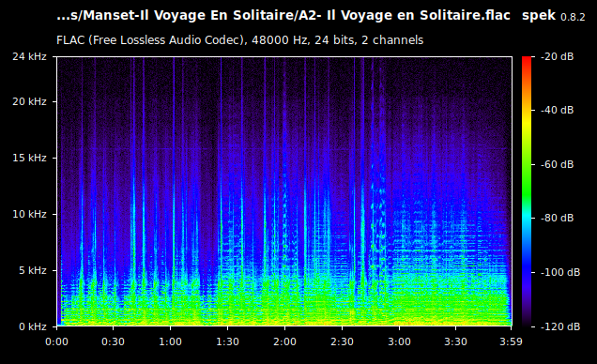Click the 3:30 time label
The height and width of the screenshot is (364, 597).
click(x=456, y=341)
